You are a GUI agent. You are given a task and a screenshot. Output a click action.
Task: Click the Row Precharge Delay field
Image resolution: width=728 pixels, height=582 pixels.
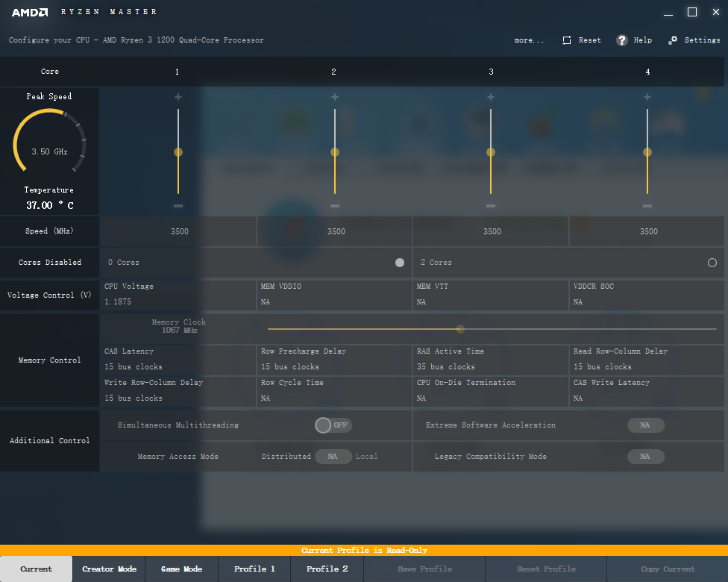pos(334,360)
